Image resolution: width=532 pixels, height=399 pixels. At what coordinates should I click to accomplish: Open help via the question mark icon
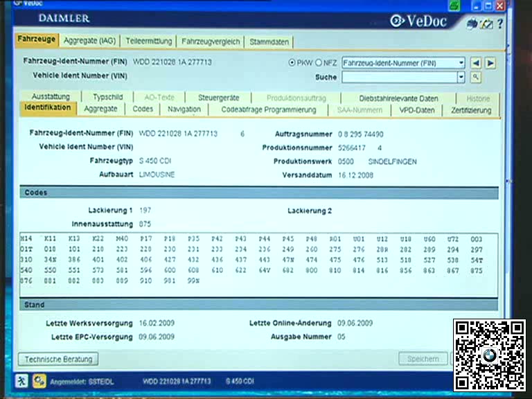pos(500,24)
